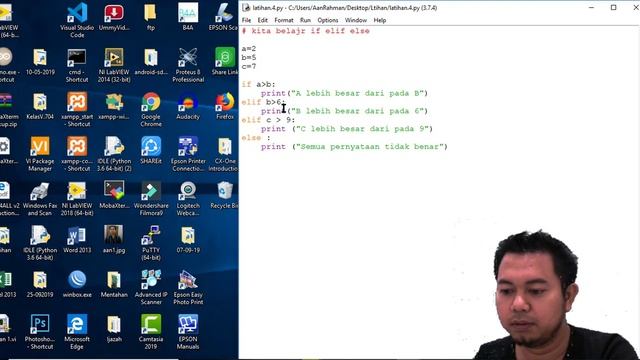The width and height of the screenshot is (640, 360).
Task: Select the NI LabVIEW 2018 (64-bit) icon
Action: click(x=77, y=198)
